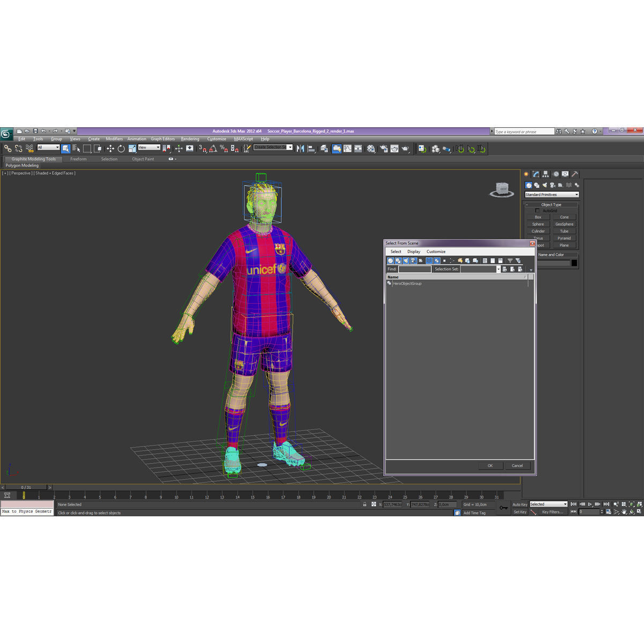The width and height of the screenshot is (644, 644).
Task: Toggle Auto Key animation mode
Action: (519, 504)
